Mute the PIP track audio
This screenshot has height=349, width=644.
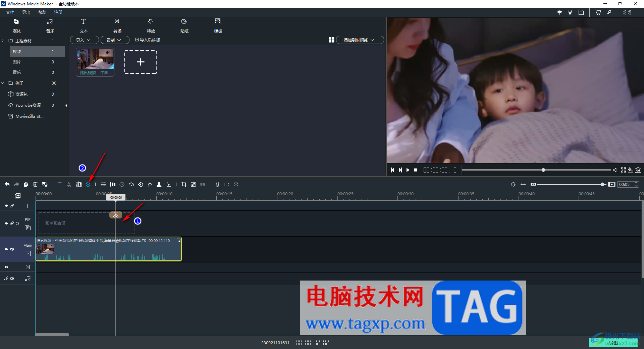pos(17,223)
